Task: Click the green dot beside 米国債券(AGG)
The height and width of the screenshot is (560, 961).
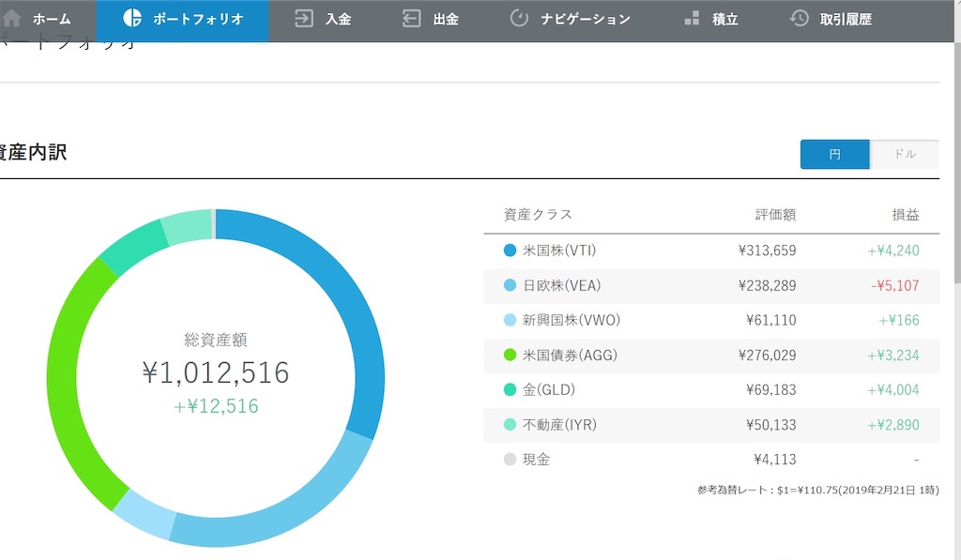Action: pyautogui.click(x=511, y=356)
